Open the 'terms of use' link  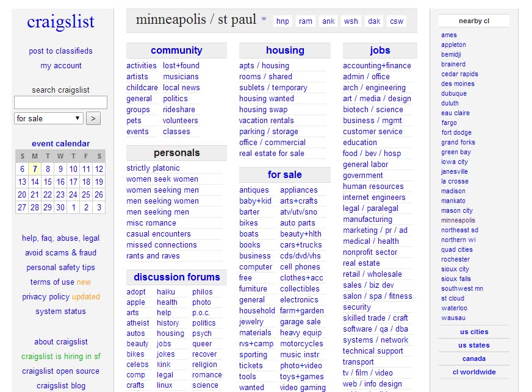point(52,282)
